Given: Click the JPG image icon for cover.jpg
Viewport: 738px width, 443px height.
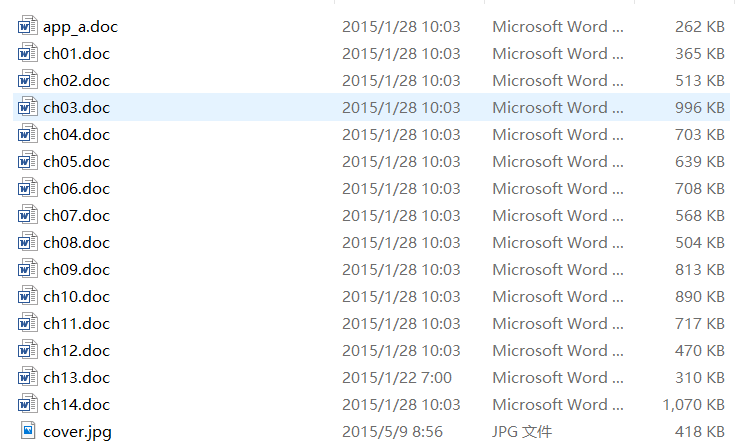Looking at the screenshot, I should (28, 431).
